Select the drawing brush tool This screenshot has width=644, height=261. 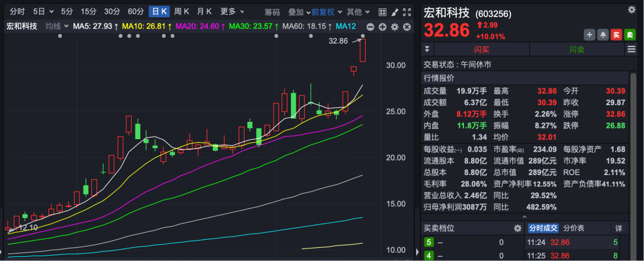[x=394, y=12]
